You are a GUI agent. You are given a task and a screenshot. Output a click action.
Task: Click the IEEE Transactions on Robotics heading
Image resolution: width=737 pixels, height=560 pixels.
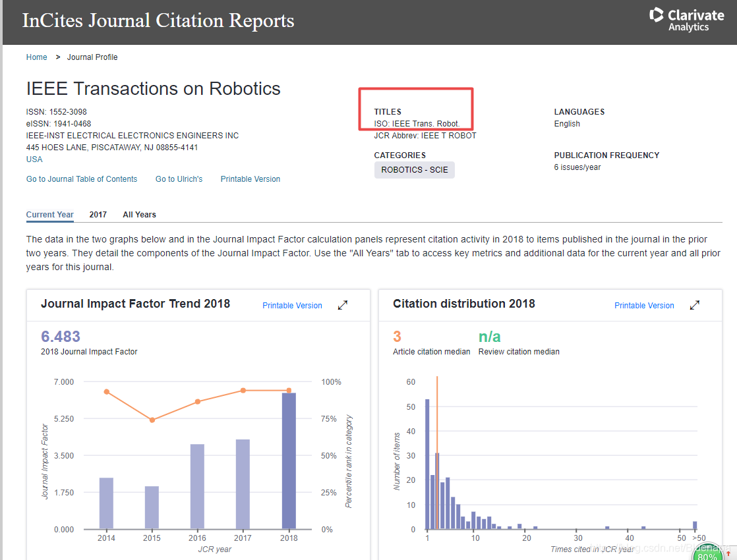coord(153,89)
